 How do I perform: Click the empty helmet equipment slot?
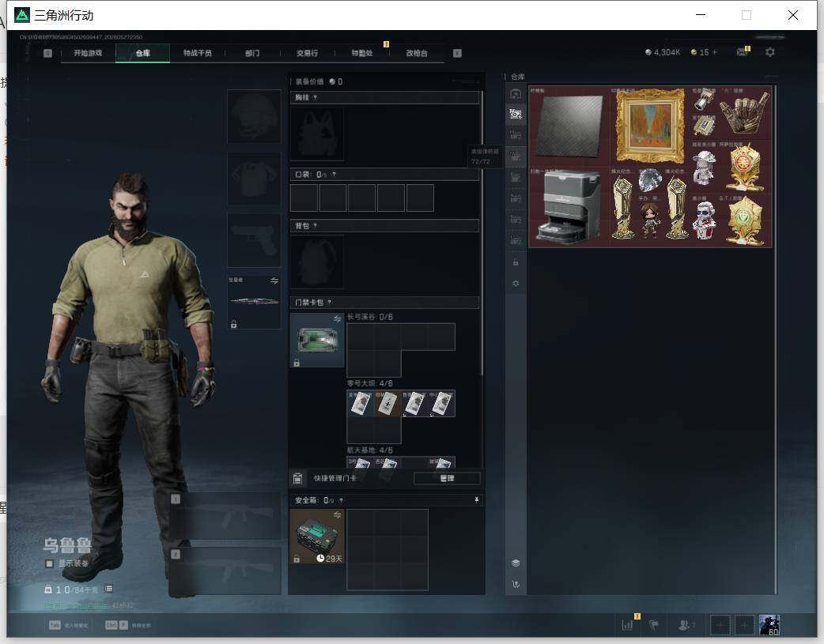tap(254, 116)
